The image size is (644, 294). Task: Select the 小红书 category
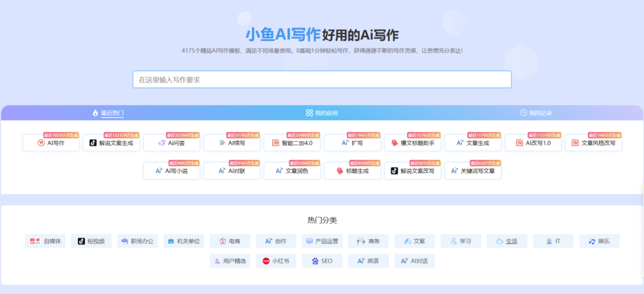tap(276, 261)
